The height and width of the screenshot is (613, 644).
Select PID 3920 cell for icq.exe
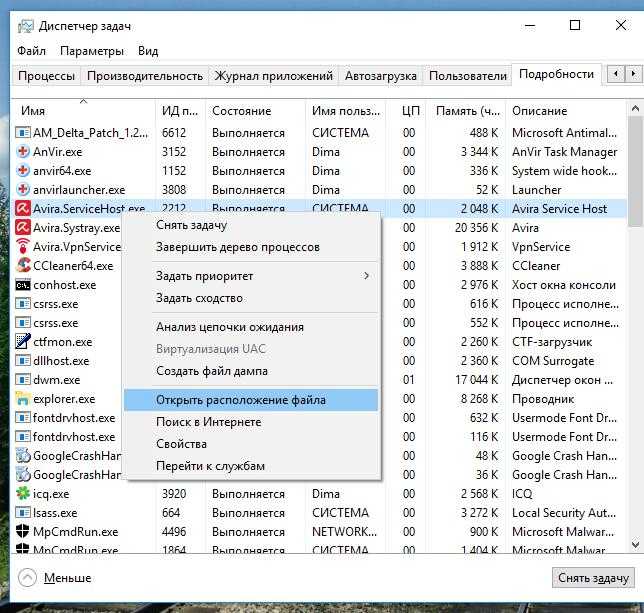[174, 494]
